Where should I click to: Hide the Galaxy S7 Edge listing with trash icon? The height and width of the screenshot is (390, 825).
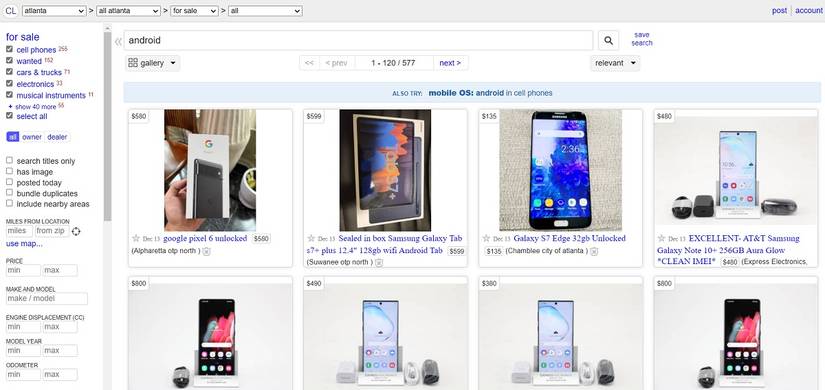click(x=594, y=252)
